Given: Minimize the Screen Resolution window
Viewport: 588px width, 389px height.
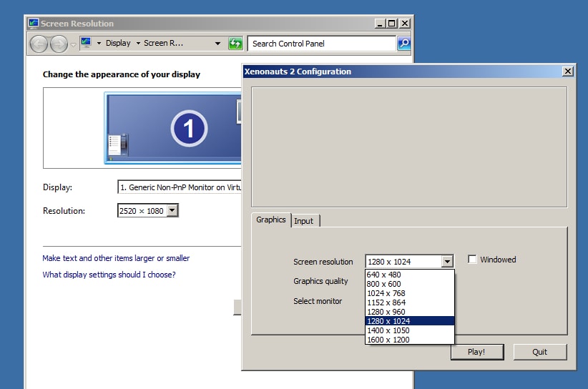Looking at the screenshot, I should click(x=380, y=24).
